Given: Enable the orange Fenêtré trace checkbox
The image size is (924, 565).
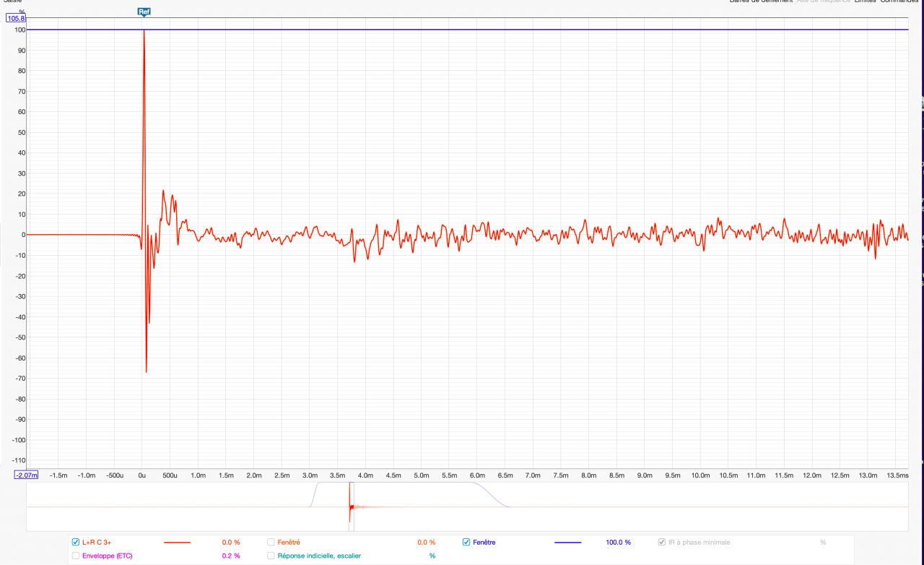Looking at the screenshot, I should tap(271, 542).
